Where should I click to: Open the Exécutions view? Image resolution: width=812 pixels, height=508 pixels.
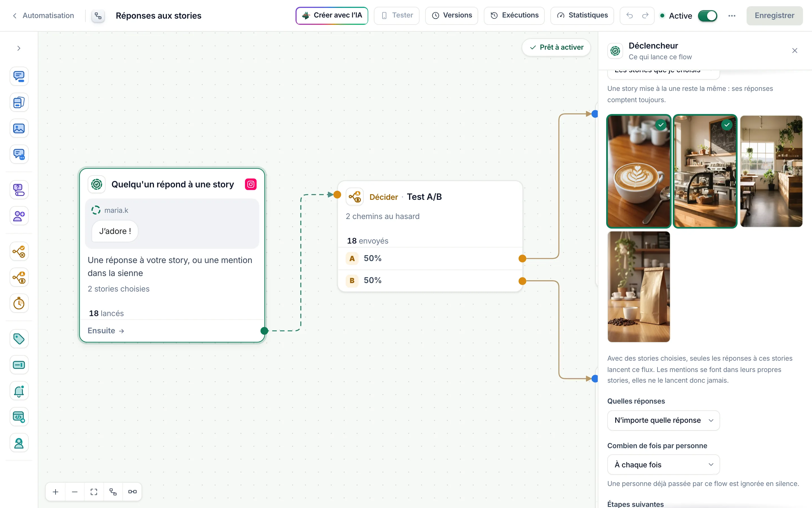pyautogui.click(x=514, y=16)
